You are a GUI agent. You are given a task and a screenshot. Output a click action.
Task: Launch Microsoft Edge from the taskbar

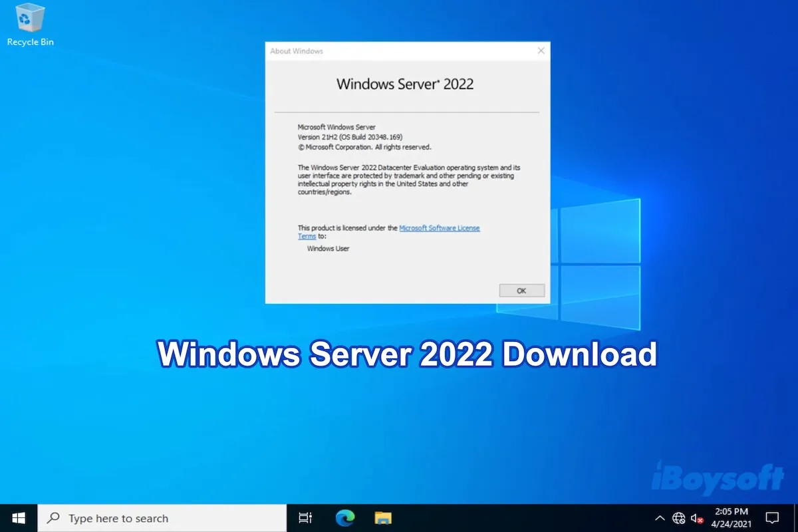click(344, 517)
